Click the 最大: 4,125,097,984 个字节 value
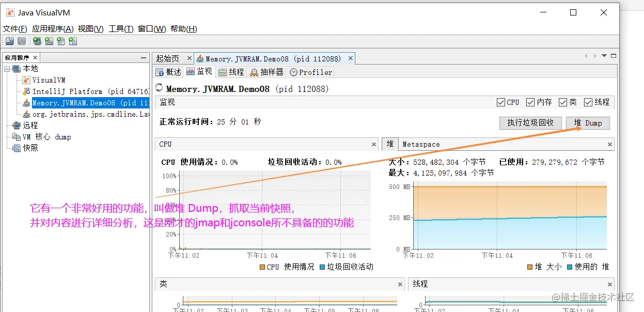644x312 pixels. tap(441, 173)
